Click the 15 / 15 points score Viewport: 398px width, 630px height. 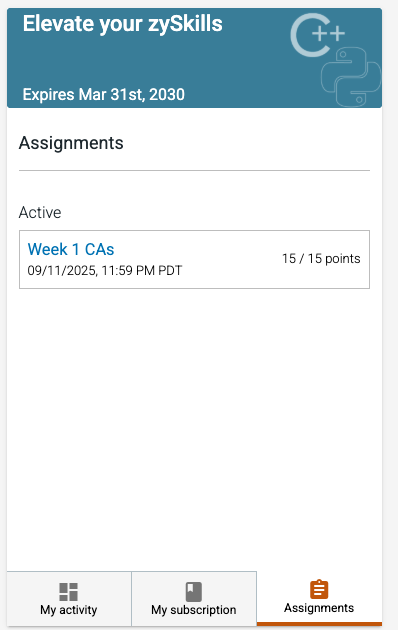coord(321,258)
